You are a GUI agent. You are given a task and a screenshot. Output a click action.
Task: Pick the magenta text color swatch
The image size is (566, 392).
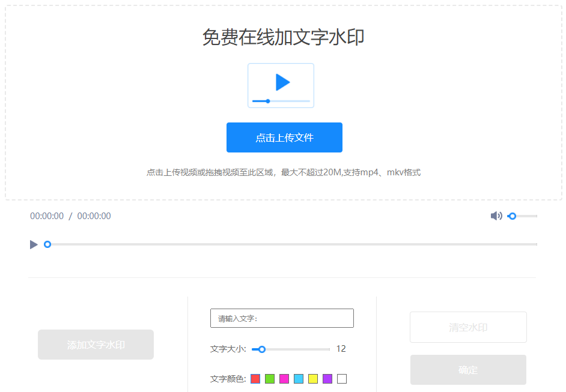[x=284, y=378]
